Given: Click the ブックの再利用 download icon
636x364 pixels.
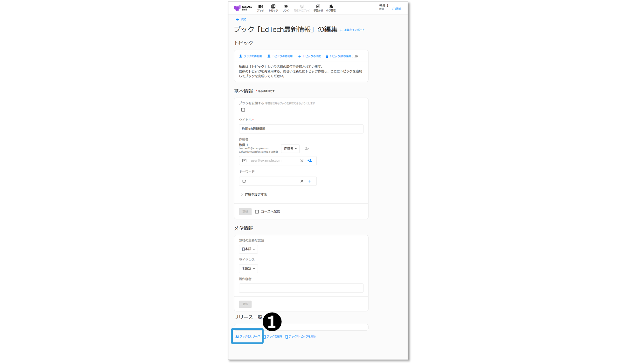Looking at the screenshot, I should pos(241,56).
